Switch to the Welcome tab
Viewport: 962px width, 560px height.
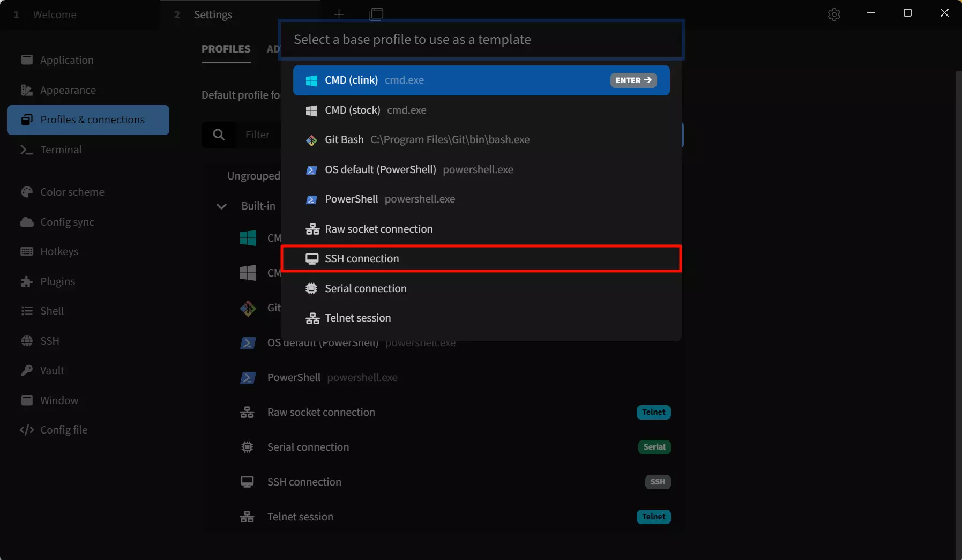coord(54,14)
